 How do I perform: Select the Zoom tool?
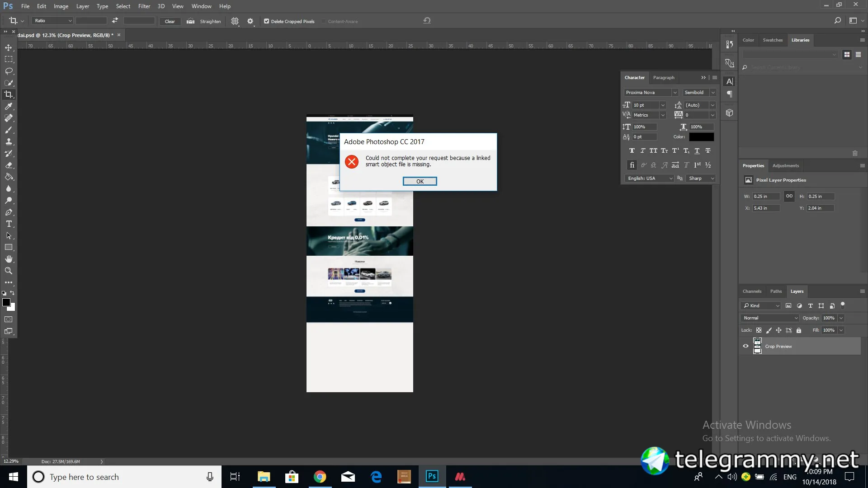(9, 271)
